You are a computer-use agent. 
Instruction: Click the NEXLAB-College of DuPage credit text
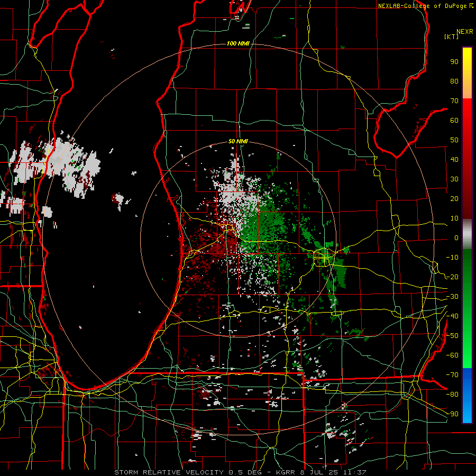click(422, 6)
